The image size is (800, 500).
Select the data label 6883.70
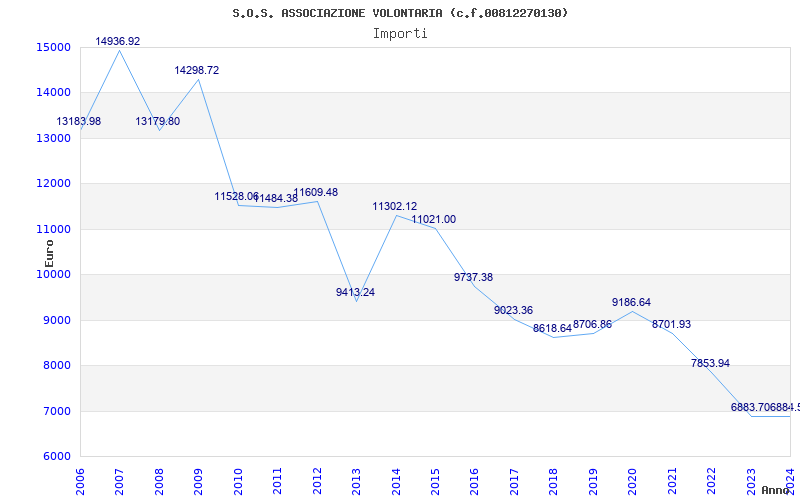tap(750, 407)
